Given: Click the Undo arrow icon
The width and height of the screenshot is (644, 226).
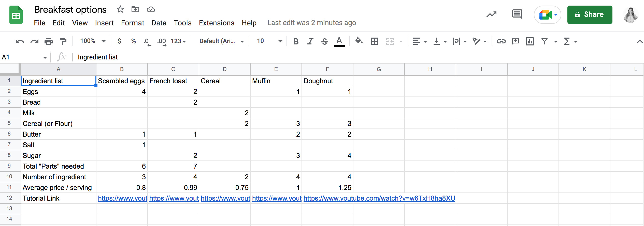Looking at the screenshot, I should point(20,41).
